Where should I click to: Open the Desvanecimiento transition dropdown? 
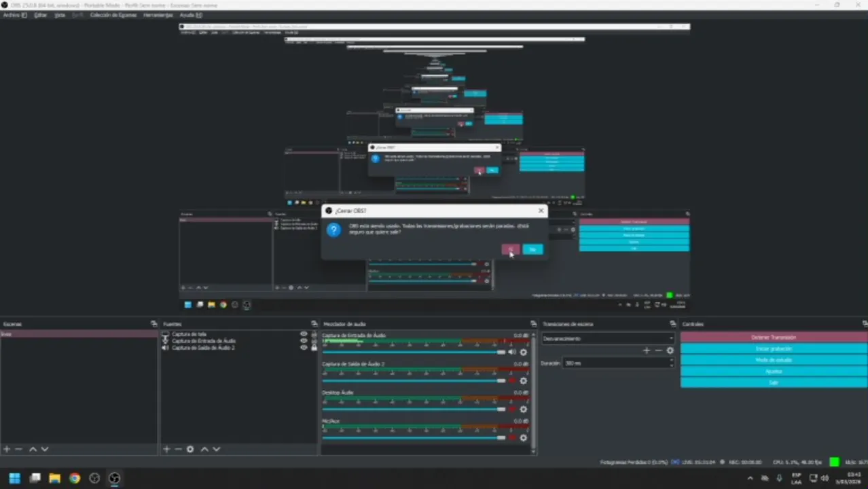tap(608, 338)
